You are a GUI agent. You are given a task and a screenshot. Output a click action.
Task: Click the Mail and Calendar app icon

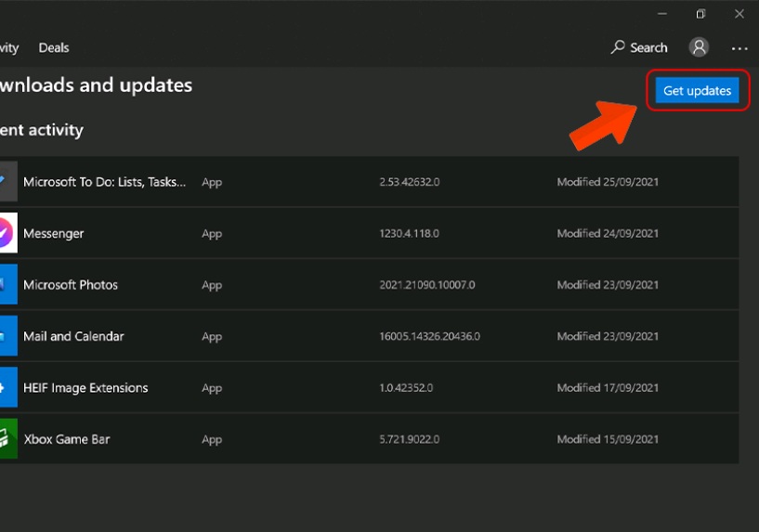coord(8,336)
